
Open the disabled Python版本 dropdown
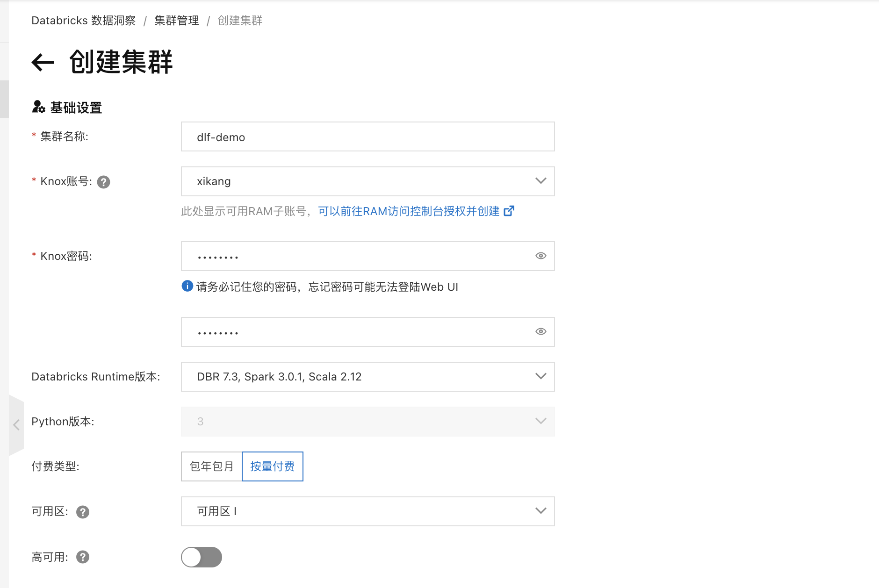click(368, 422)
